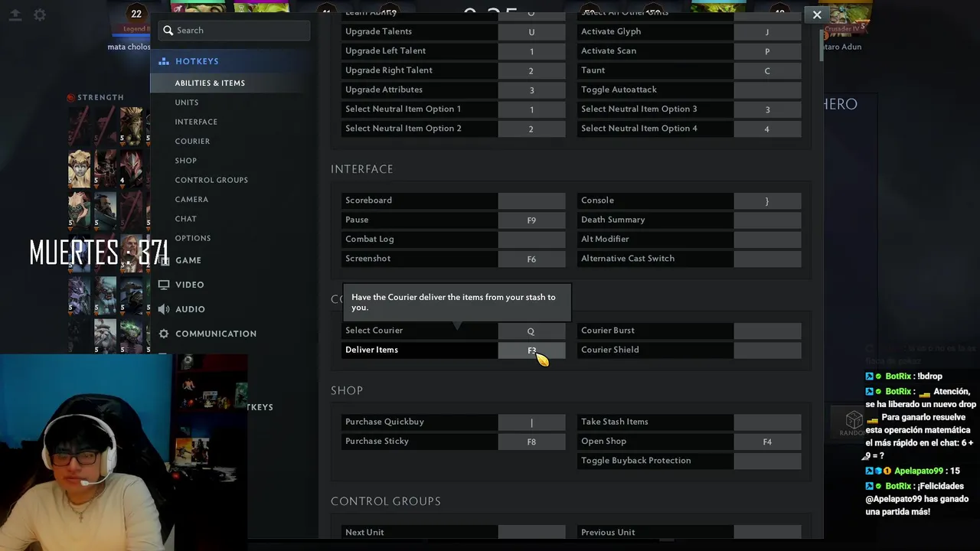Rebind the Purchase Sticky key F8
The image size is (980, 551).
[531, 442]
